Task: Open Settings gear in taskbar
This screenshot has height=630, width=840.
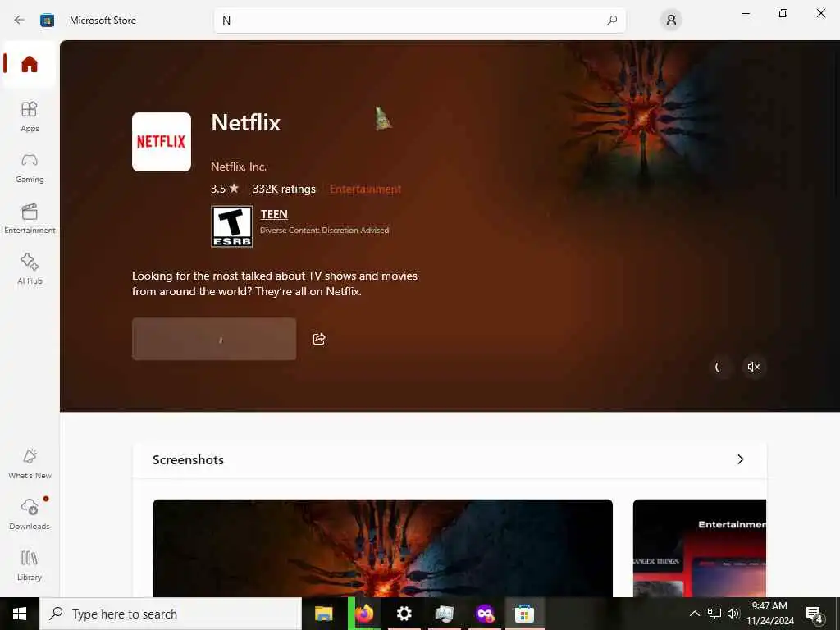Action: pyautogui.click(x=404, y=614)
